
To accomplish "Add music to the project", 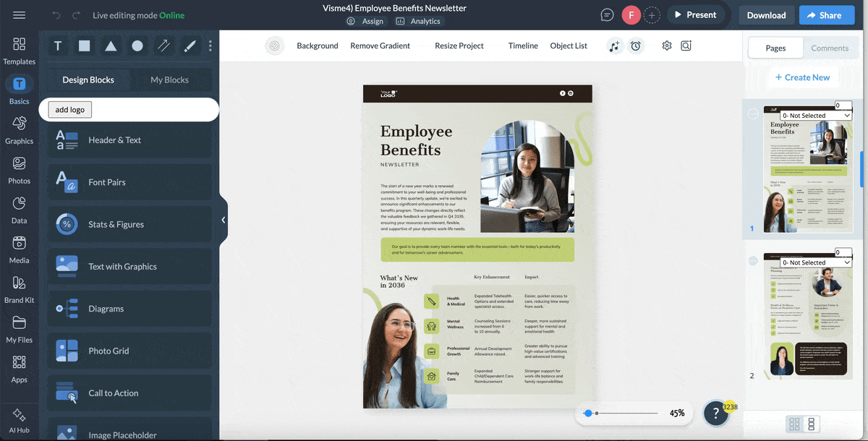I will point(615,46).
